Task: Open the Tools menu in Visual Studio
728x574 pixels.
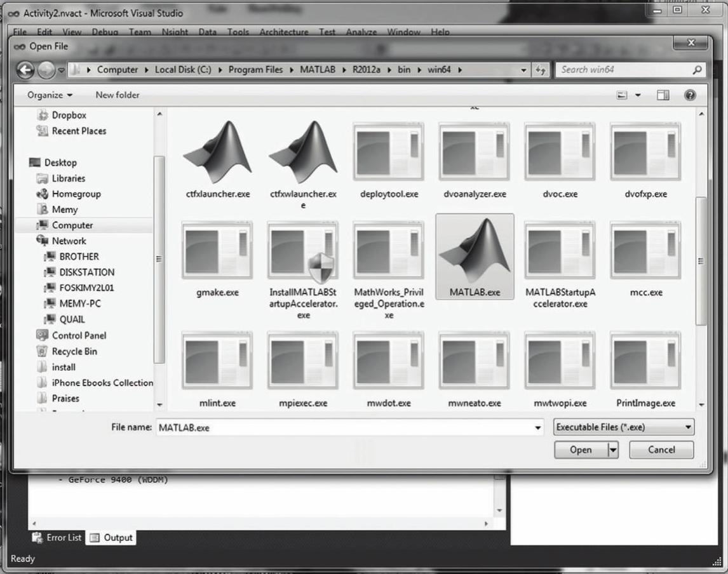Action: click(238, 32)
